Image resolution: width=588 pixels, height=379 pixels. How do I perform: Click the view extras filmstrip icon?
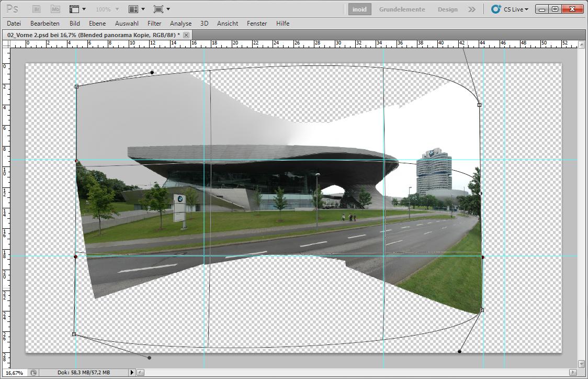(74, 9)
